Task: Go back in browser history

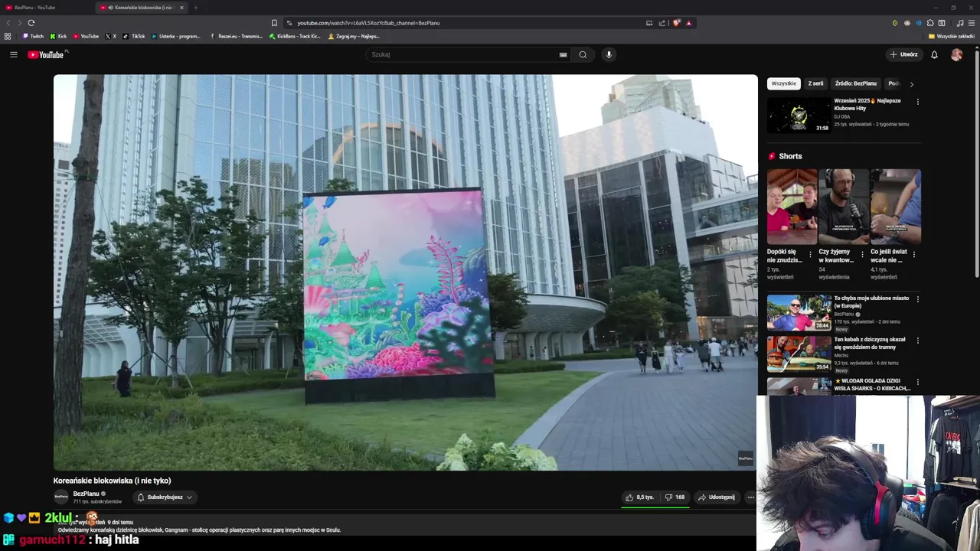Action: (x=9, y=23)
